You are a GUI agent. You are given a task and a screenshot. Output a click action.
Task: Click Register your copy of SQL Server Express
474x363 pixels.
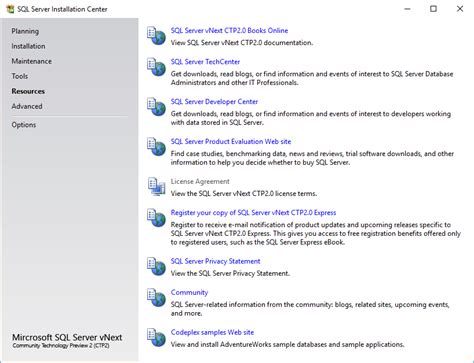pos(253,213)
